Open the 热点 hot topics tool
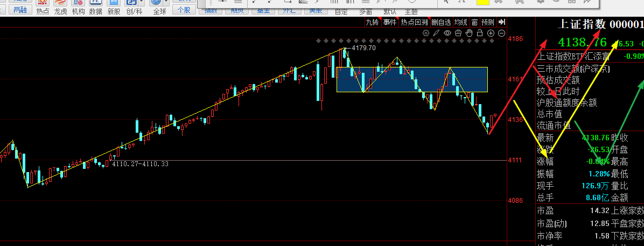 pyautogui.click(x=43, y=7)
